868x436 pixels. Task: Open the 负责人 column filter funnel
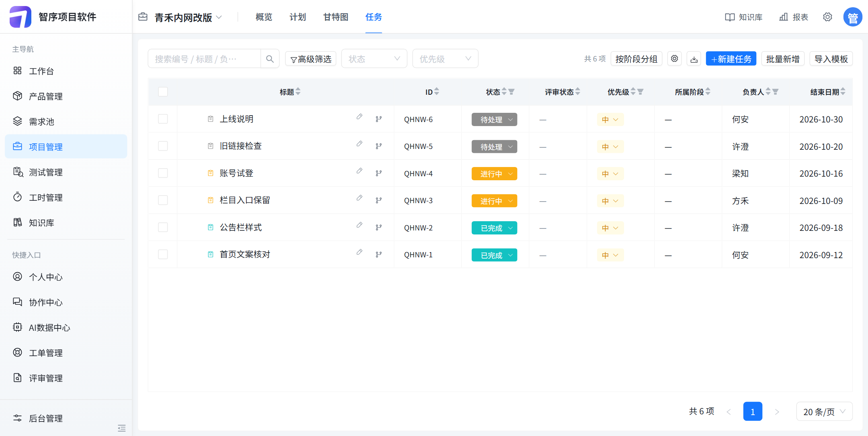775,92
